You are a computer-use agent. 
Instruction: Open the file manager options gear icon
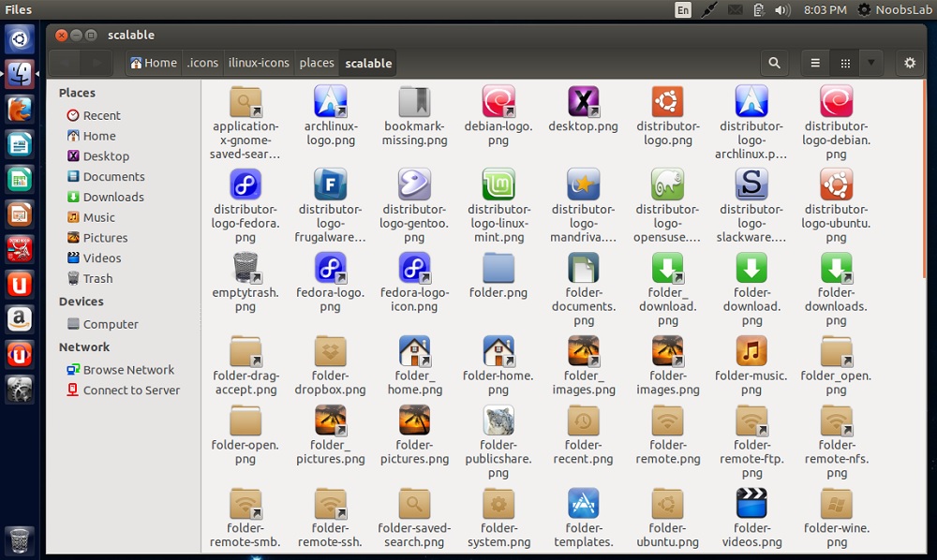coord(908,63)
